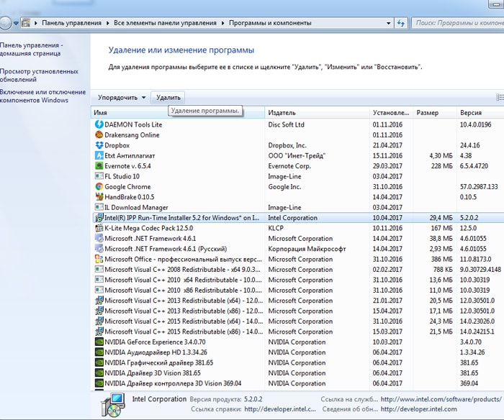Sort the list by the Версия column

coord(480,113)
